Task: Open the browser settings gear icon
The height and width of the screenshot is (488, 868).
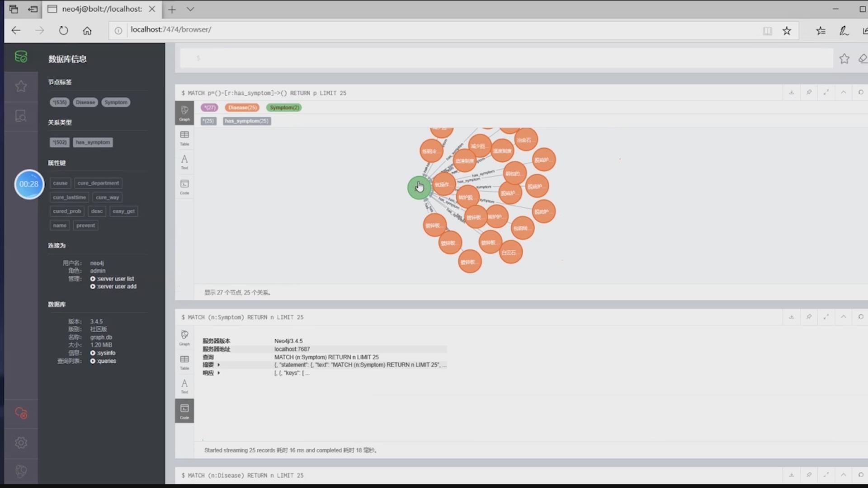Action: 21,443
